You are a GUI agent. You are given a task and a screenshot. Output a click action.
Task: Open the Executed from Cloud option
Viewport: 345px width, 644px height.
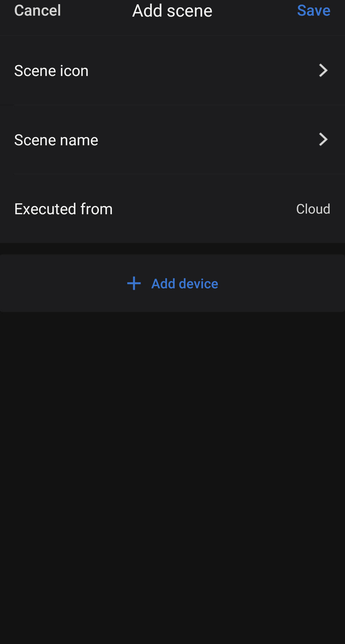313,209
